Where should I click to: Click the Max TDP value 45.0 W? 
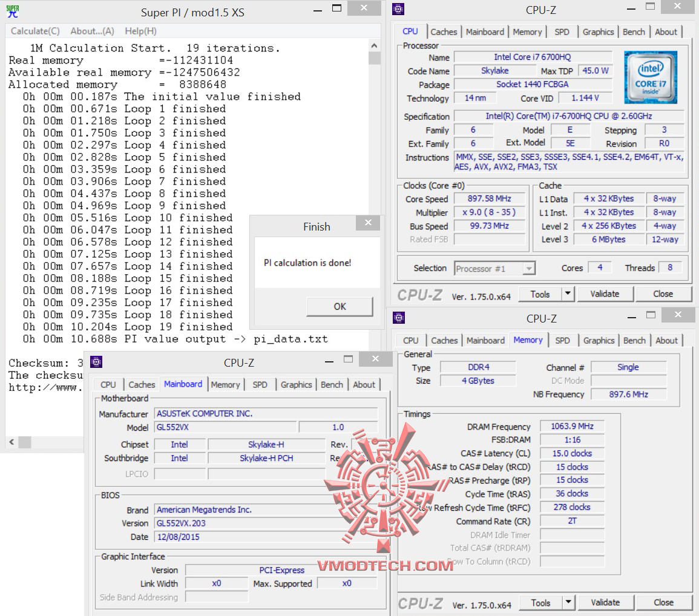595,71
